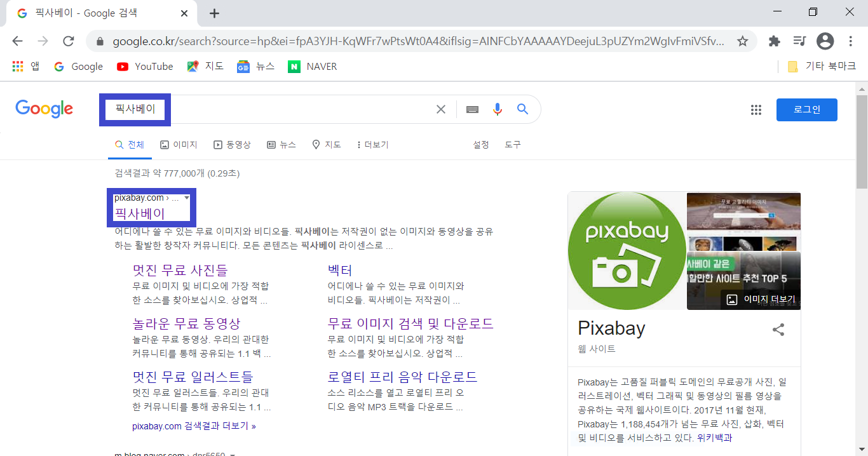Image resolution: width=868 pixels, height=456 pixels.
Task: Open the 기타 북마크 folder
Action: coord(822,66)
